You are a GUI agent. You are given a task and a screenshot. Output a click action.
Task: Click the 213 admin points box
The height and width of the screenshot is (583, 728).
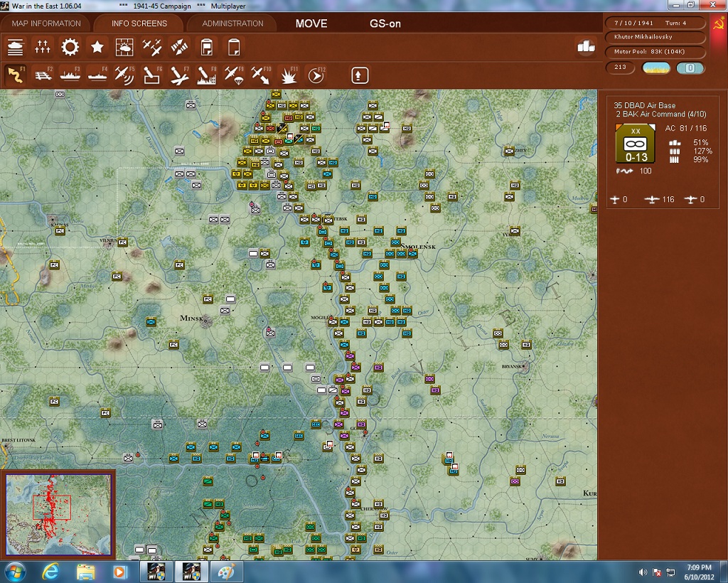click(620, 68)
